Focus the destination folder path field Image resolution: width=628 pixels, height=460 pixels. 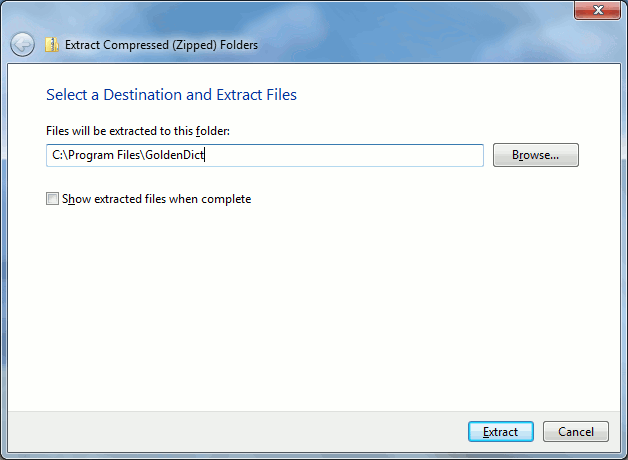tap(265, 155)
